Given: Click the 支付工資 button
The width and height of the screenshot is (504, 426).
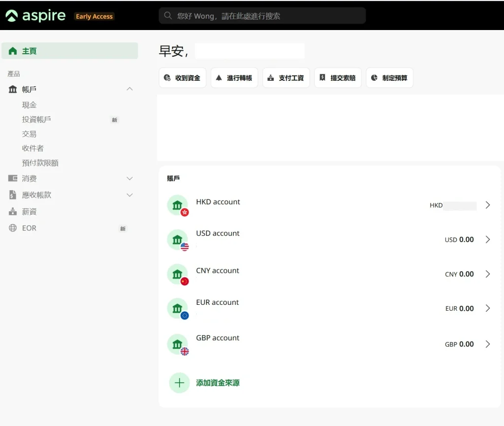Looking at the screenshot, I should click(286, 78).
